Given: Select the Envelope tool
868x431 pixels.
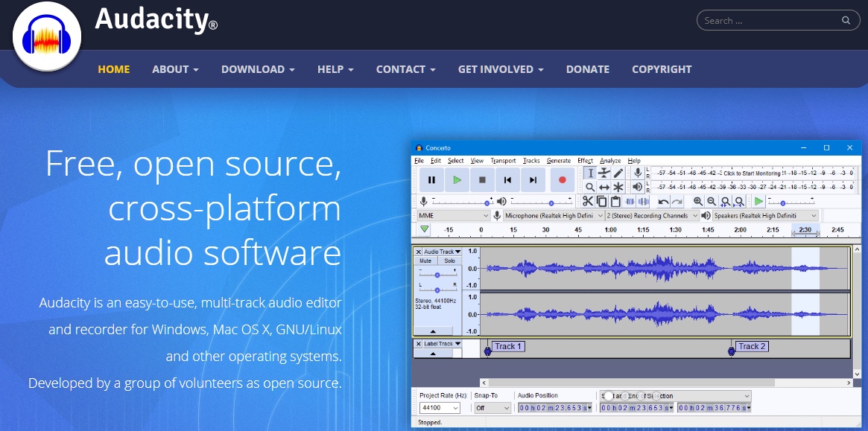Looking at the screenshot, I should pyautogui.click(x=604, y=173).
